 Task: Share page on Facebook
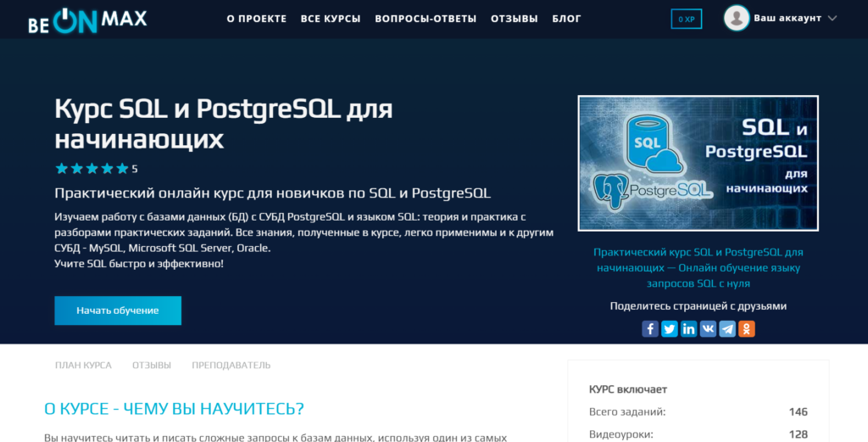tap(650, 329)
